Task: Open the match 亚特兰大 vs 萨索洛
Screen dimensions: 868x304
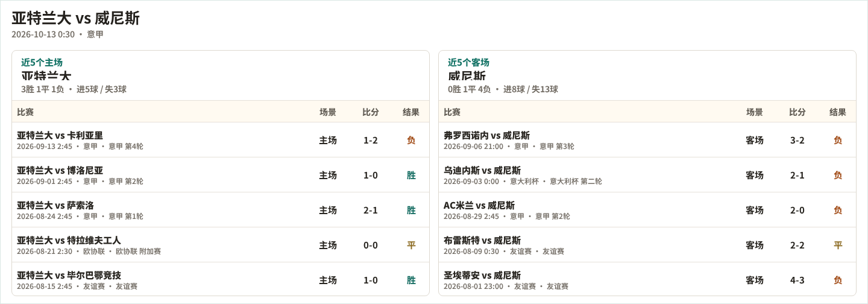Action: 55,205
